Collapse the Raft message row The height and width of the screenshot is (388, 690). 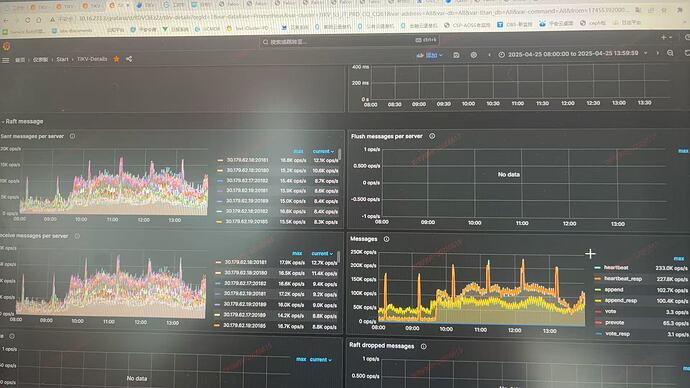click(22, 121)
